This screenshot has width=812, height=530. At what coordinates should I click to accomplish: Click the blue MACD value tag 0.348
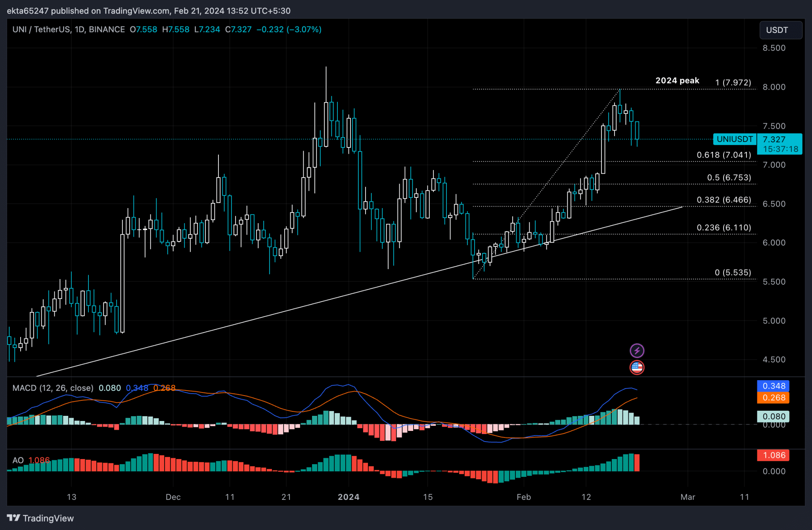click(773, 386)
